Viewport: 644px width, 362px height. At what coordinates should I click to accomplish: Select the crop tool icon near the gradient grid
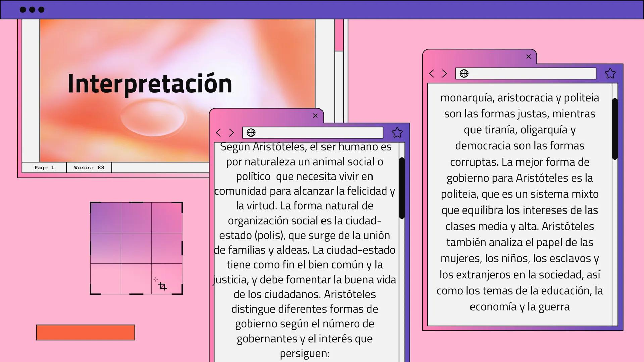coord(162,286)
